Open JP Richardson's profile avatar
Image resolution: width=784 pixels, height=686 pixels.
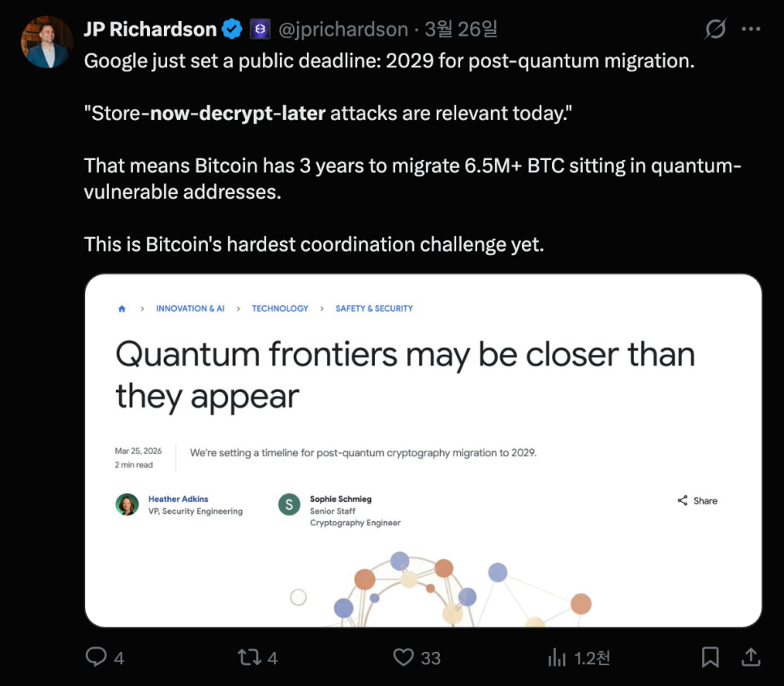[46, 42]
